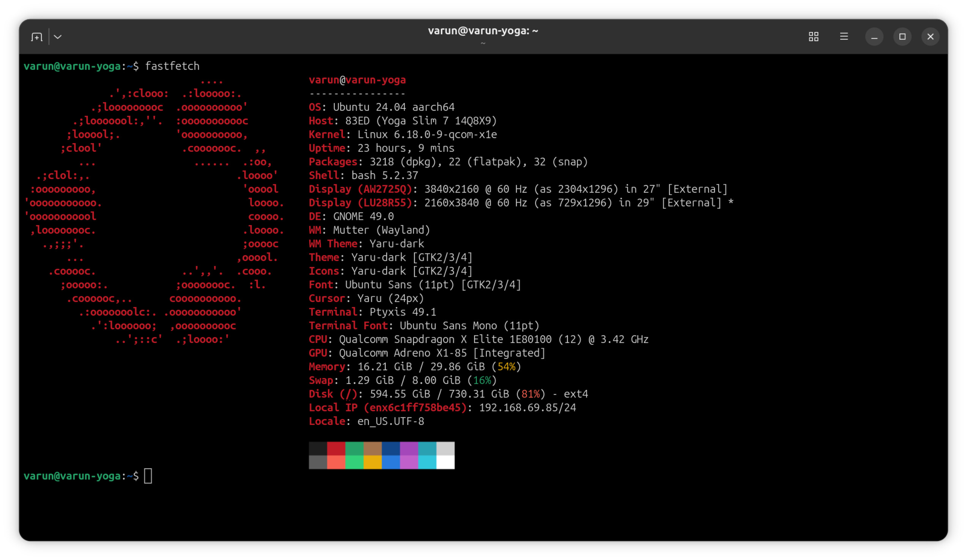Click the 54% memory usage value
This screenshot has width=967, height=560.
click(x=506, y=366)
